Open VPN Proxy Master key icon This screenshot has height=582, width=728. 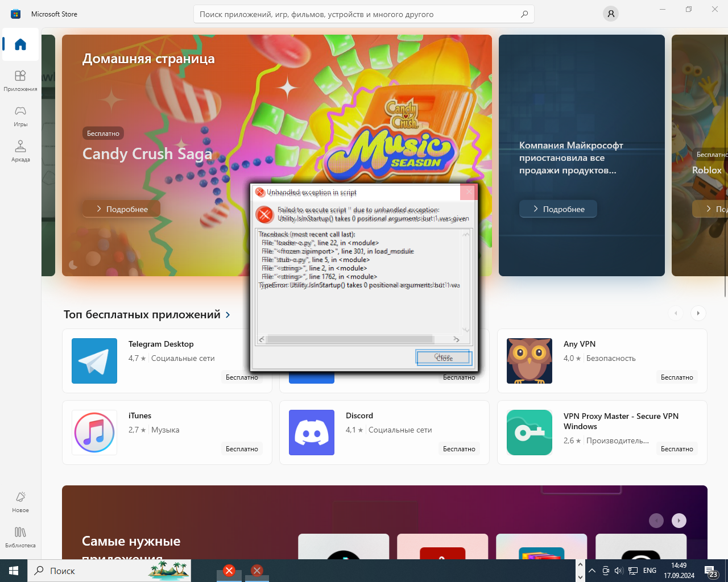(530, 433)
